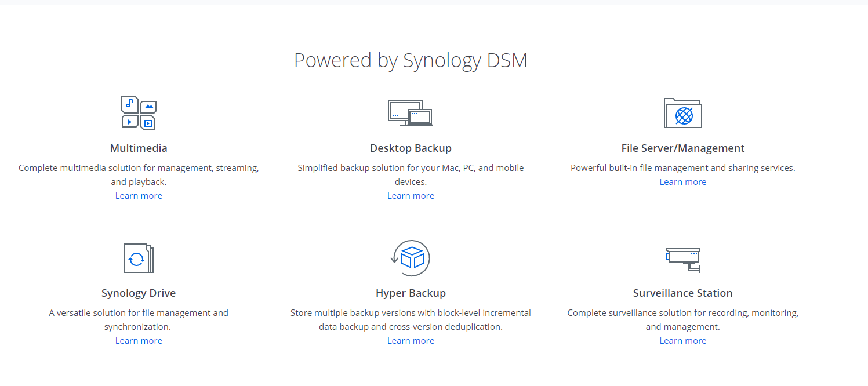Click the Hyper Backup description paragraph
Screen dimensions: 868x386
411,320
